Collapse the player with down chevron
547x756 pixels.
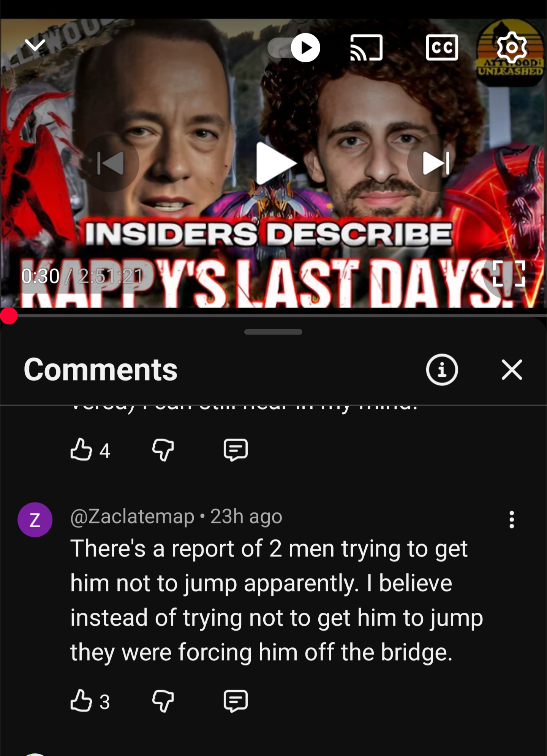click(x=35, y=46)
